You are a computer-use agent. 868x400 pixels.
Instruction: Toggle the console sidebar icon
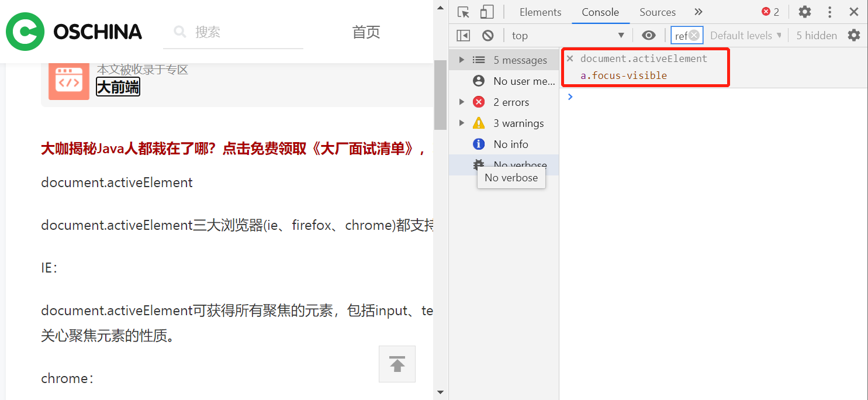pyautogui.click(x=463, y=35)
